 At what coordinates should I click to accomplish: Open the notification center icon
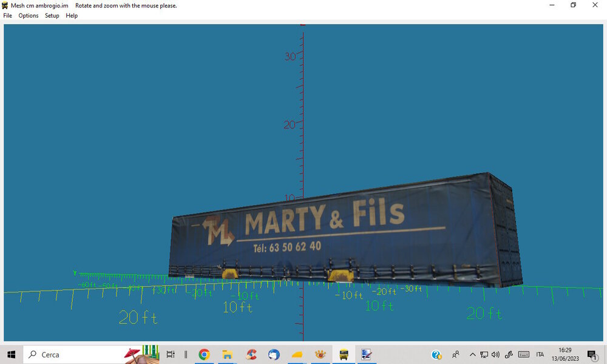[592, 354]
